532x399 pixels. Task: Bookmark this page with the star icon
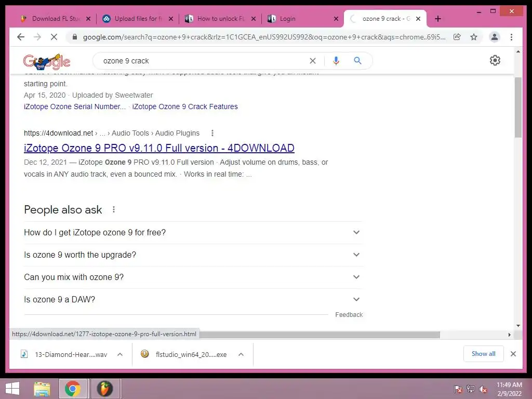click(x=474, y=37)
